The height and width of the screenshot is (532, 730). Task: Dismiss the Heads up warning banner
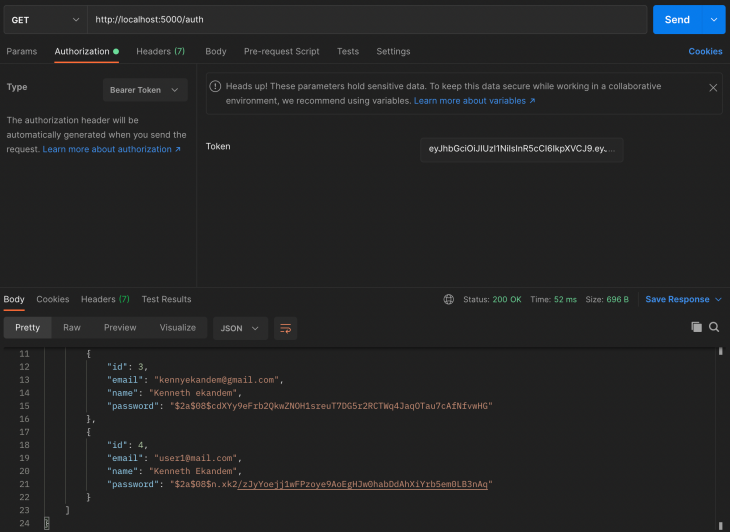(713, 88)
